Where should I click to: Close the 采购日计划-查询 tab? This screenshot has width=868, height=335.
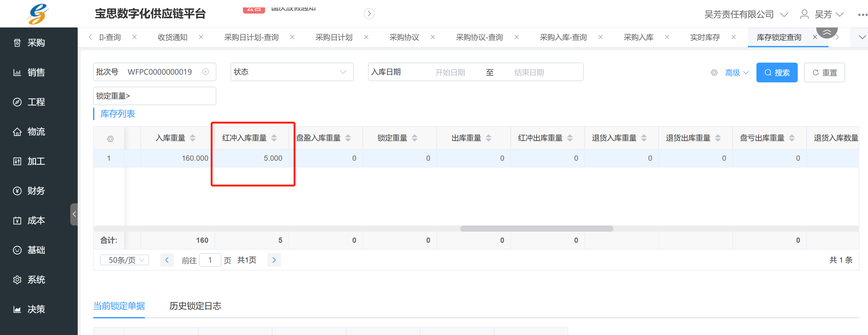293,37
